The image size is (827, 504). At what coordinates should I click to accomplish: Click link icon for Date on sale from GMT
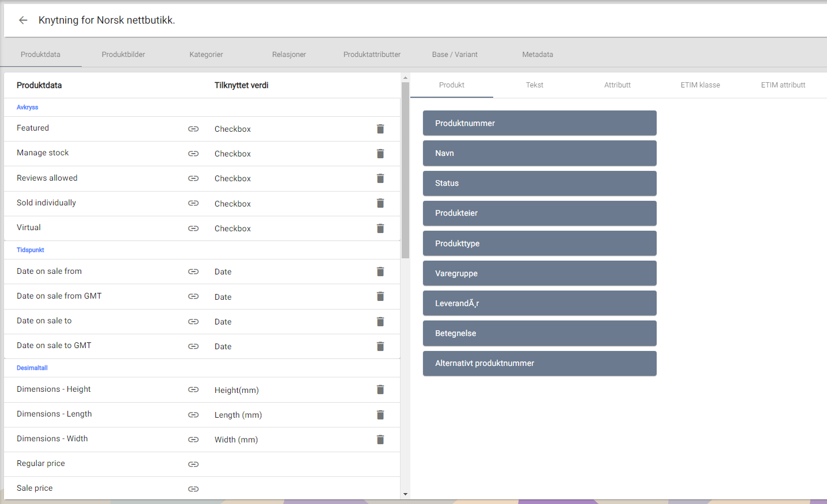coord(193,296)
